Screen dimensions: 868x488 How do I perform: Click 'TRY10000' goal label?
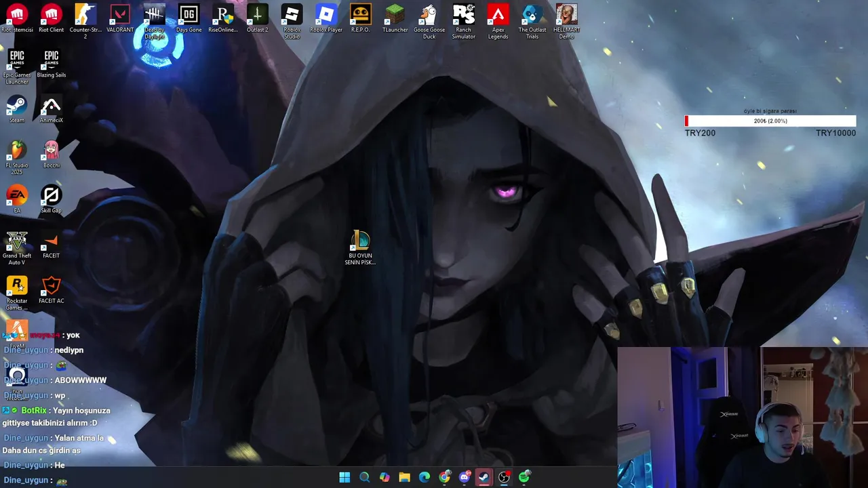click(x=835, y=133)
